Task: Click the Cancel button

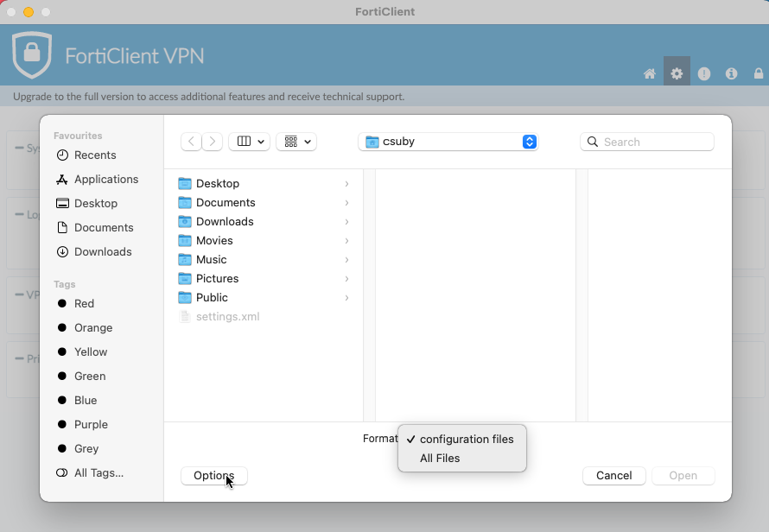Action: (614, 476)
